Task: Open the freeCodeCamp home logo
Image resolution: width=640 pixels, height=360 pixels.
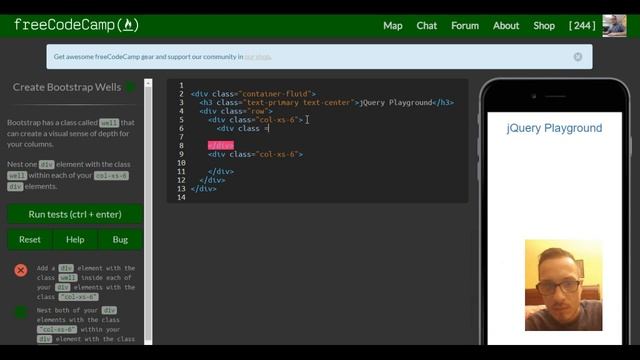Action: (x=76, y=25)
